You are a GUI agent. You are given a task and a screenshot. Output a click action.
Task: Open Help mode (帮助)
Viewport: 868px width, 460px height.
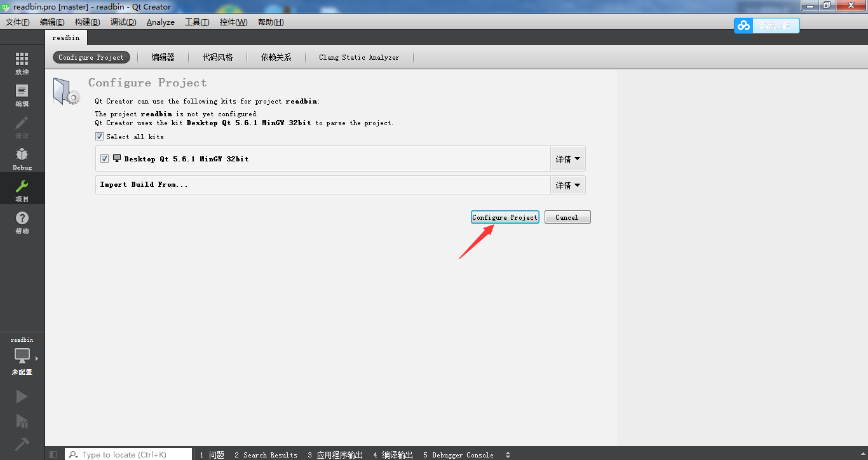[22, 222]
